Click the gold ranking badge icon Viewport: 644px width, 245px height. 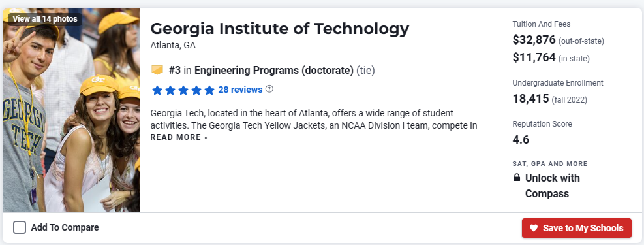(157, 71)
